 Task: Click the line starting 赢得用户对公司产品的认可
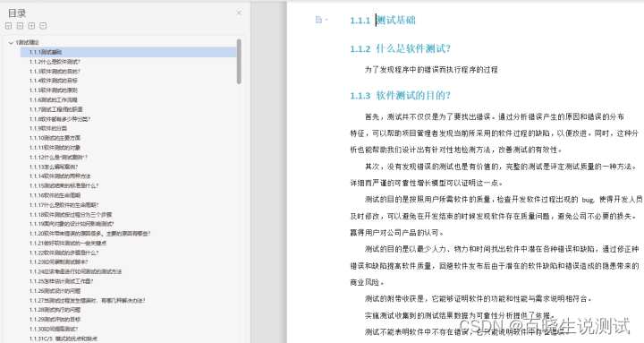[397, 233]
